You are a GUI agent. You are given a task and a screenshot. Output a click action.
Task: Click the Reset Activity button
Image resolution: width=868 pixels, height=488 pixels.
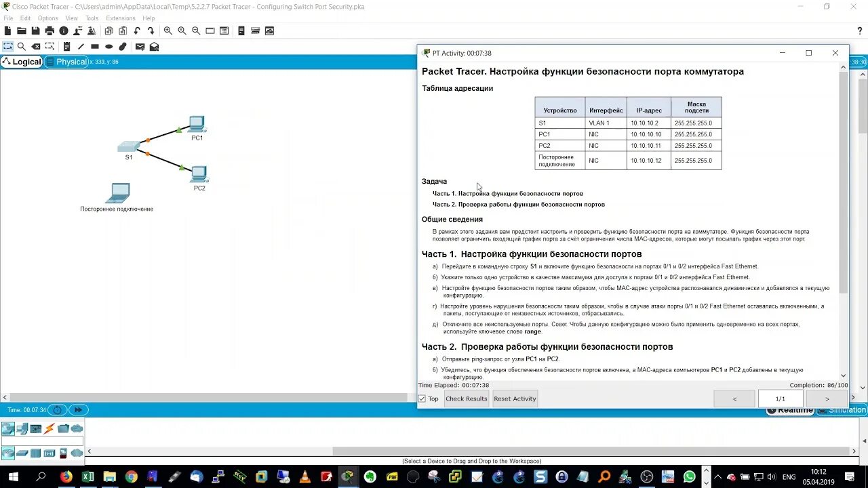tap(515, 399)
